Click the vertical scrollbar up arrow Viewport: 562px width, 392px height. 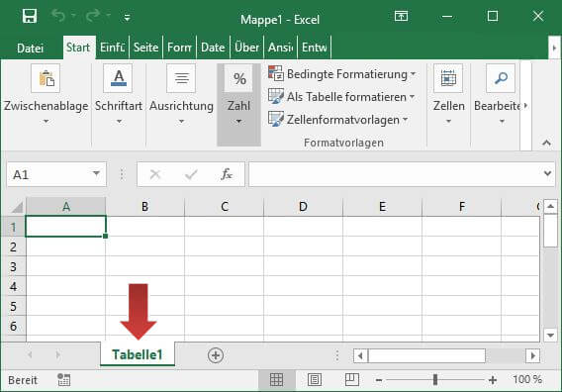pos(550,207)
